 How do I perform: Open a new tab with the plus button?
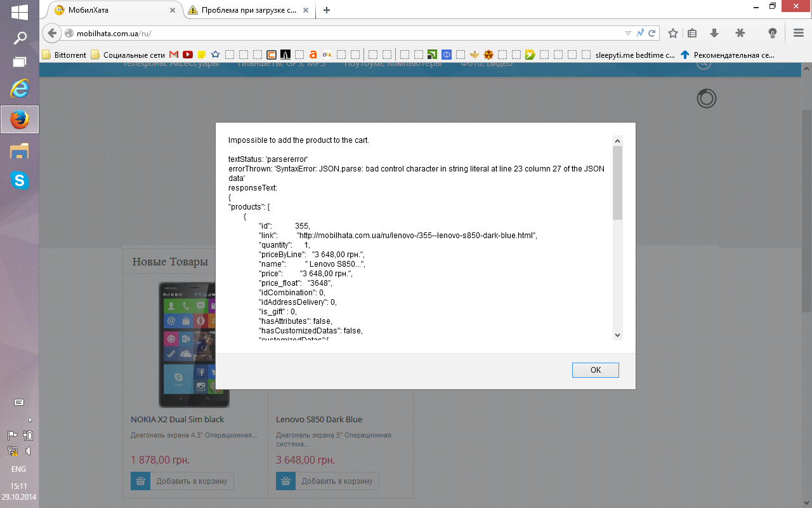[x=327, y=10]
